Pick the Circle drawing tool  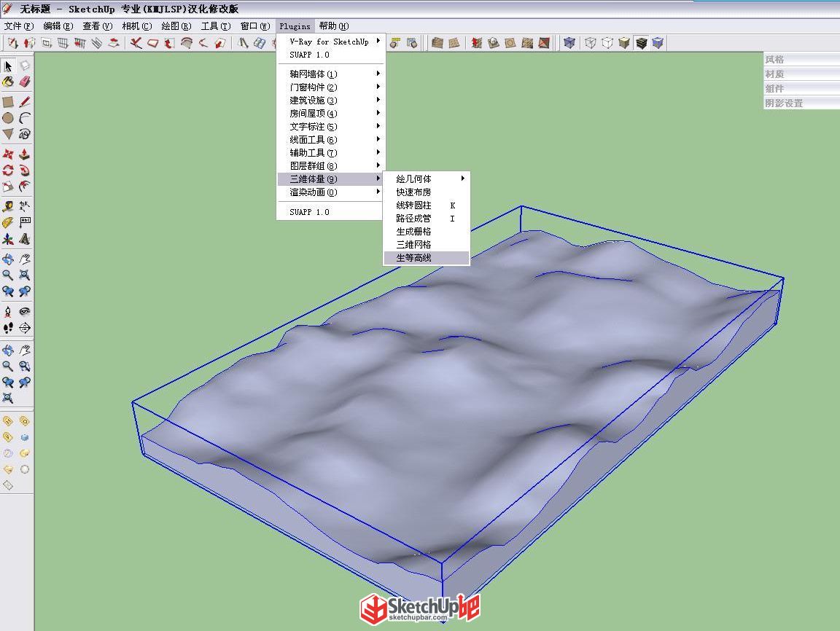8,118
